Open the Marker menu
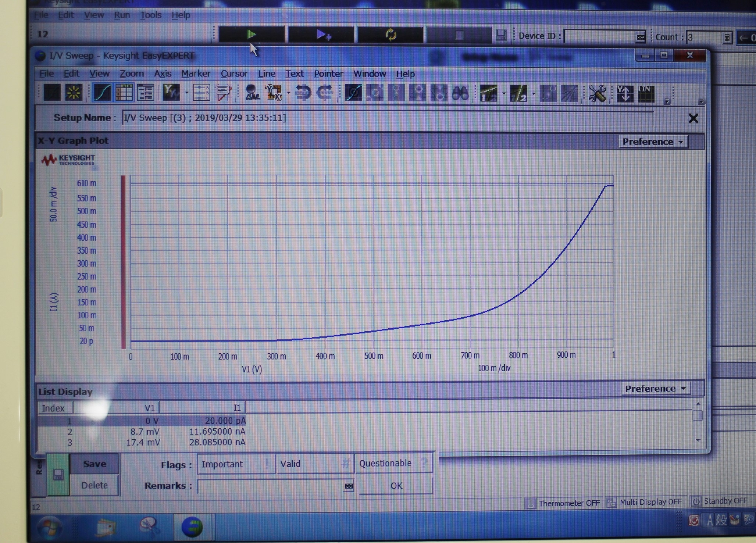 point(196,74)
